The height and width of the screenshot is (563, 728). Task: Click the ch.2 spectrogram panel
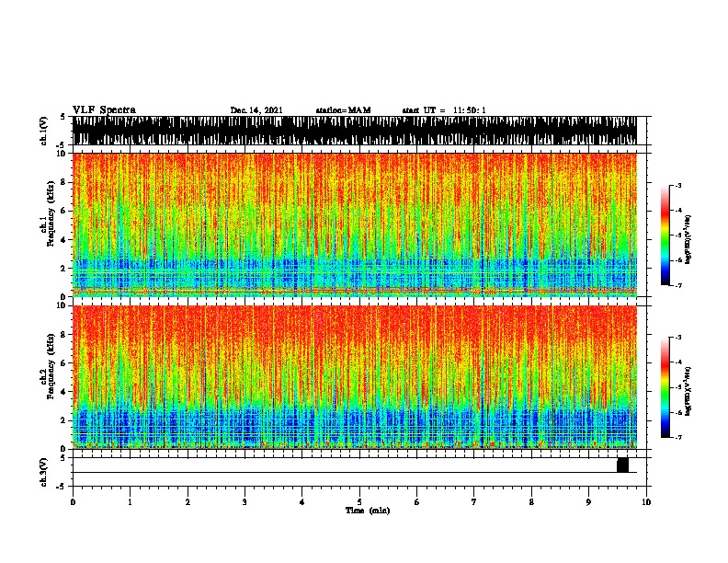(354, 377)
